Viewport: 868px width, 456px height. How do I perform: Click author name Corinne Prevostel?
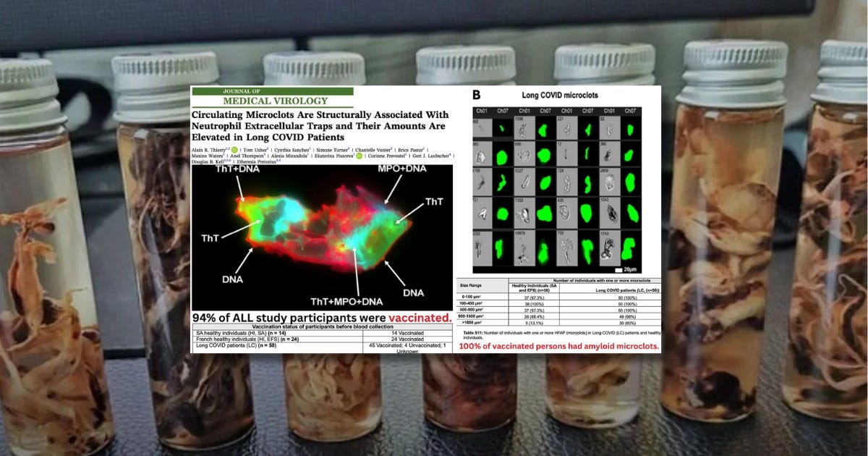(x=388, y=156)
